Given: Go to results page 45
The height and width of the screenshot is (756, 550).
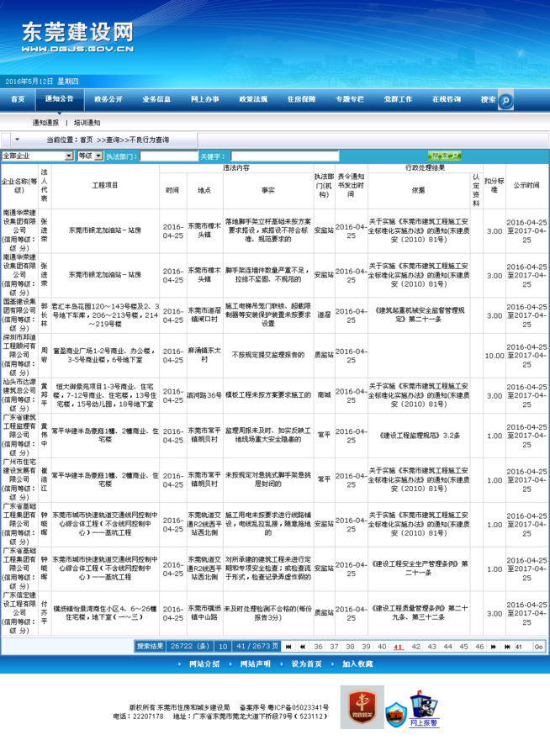Looking at the screenshot, I should coord(463,647).
